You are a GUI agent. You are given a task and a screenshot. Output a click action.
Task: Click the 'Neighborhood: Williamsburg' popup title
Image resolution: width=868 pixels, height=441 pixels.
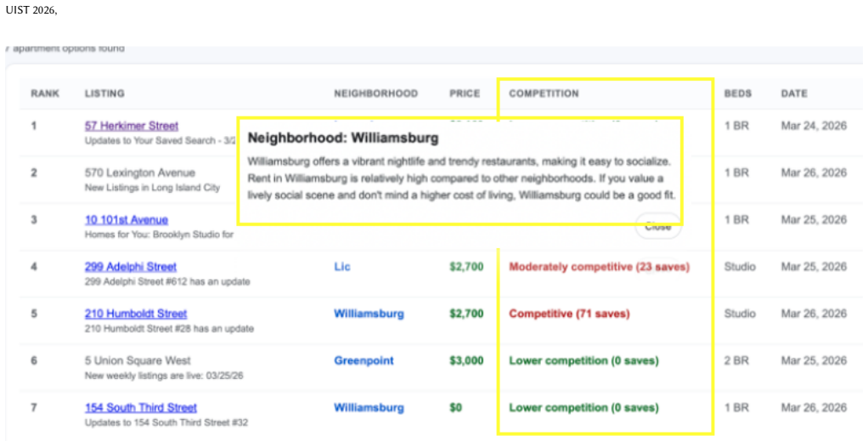coord(342,138)
